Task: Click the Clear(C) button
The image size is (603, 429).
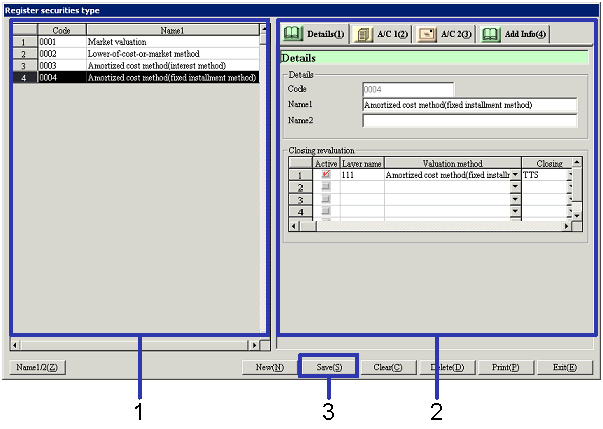Action: click(387, 367)
